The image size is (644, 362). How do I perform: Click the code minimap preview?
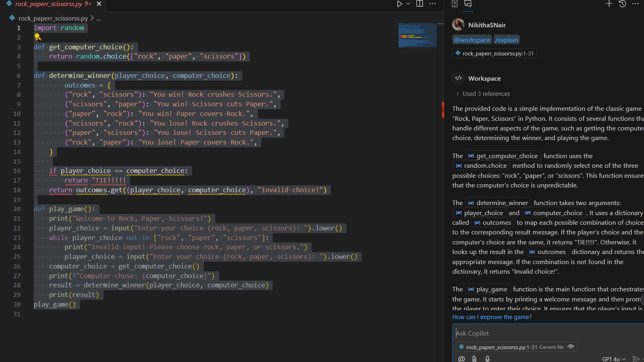point(417,35)
